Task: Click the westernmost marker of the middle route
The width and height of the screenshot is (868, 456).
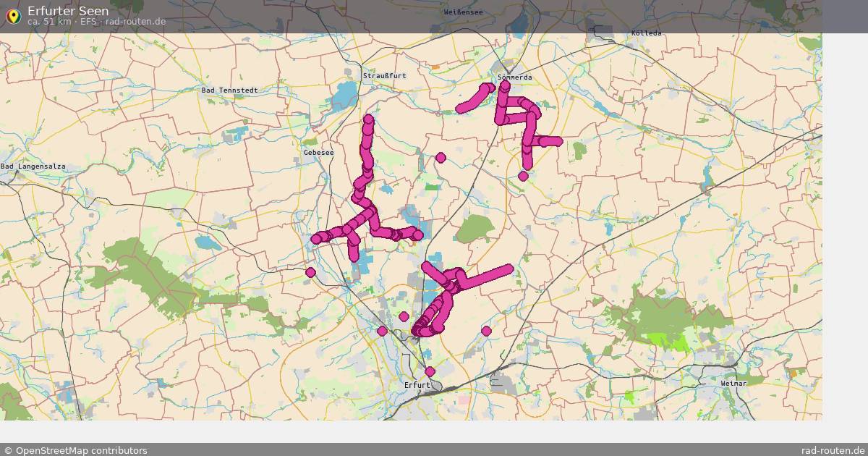Action: coord(316,239)
